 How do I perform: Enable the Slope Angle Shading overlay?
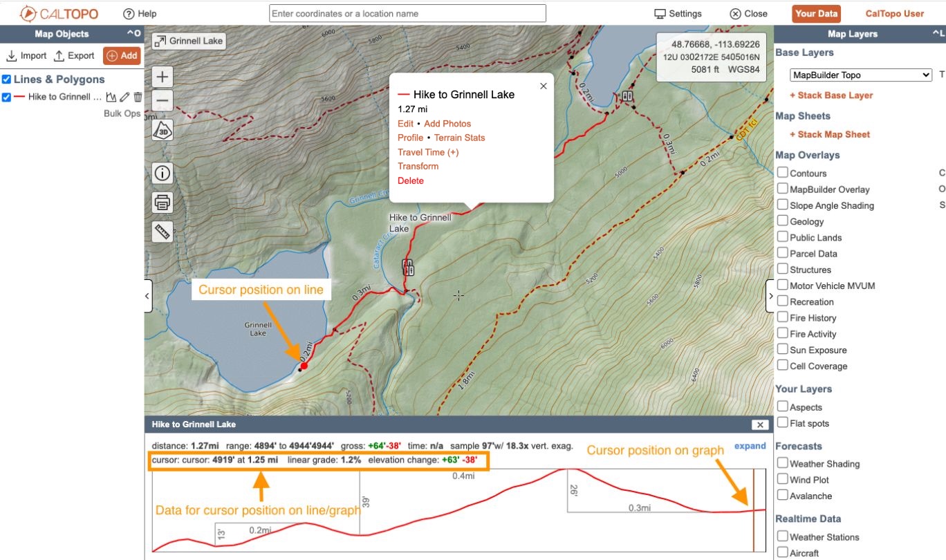pos(782,205)
